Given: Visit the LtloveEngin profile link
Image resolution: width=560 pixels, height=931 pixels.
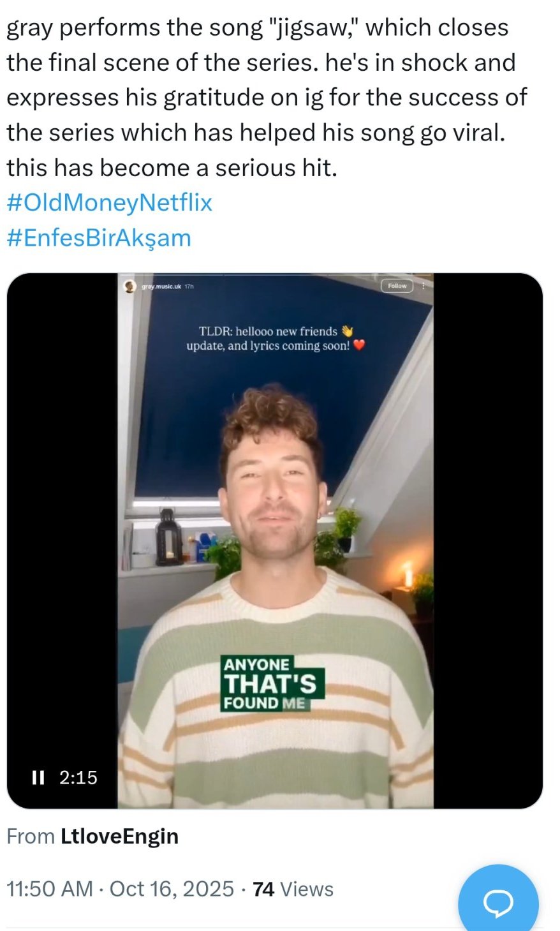Looking at the screenshot, I should pos(119,836).
